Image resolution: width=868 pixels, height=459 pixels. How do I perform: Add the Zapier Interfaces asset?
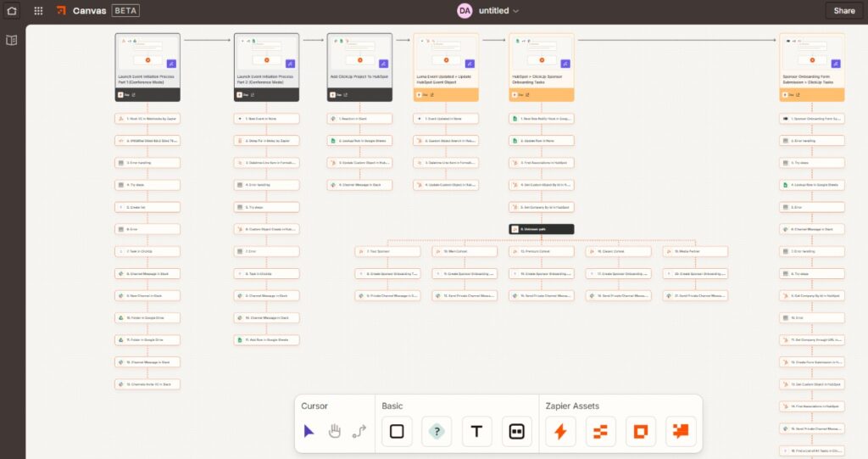coord(640,431)
